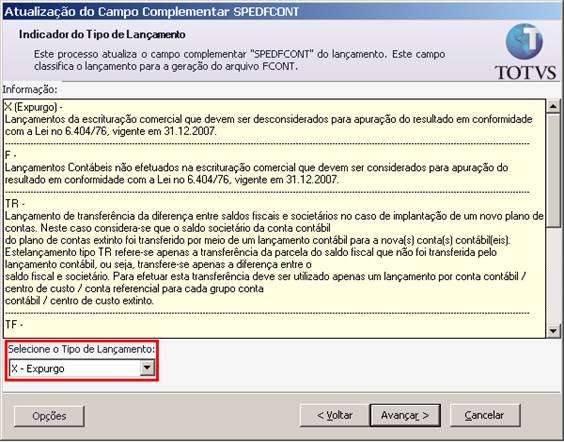Viewport: 564px width, 442px height.
Task: Click the 'Selecione o Tipo de Lançamento:' label
Action: point(82,349)
